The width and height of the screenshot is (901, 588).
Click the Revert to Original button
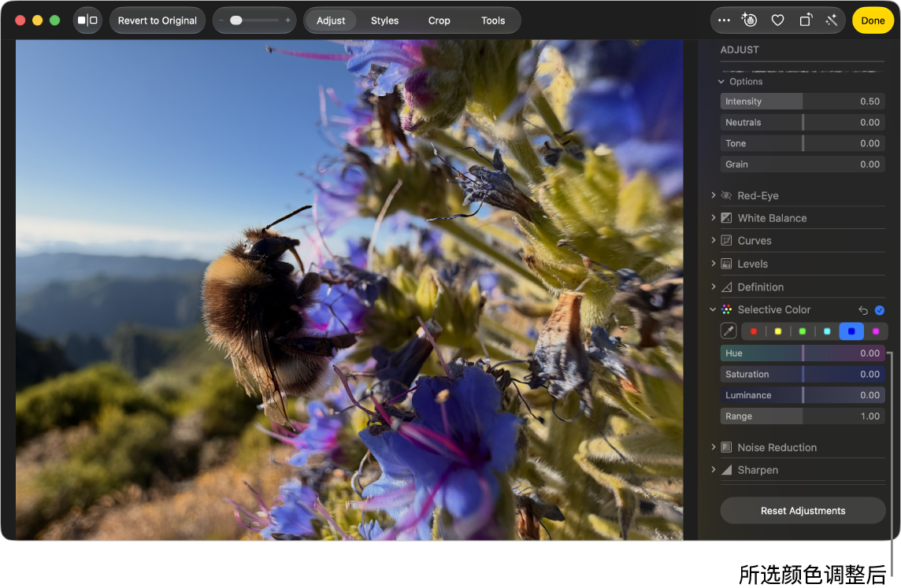(158, 20)
